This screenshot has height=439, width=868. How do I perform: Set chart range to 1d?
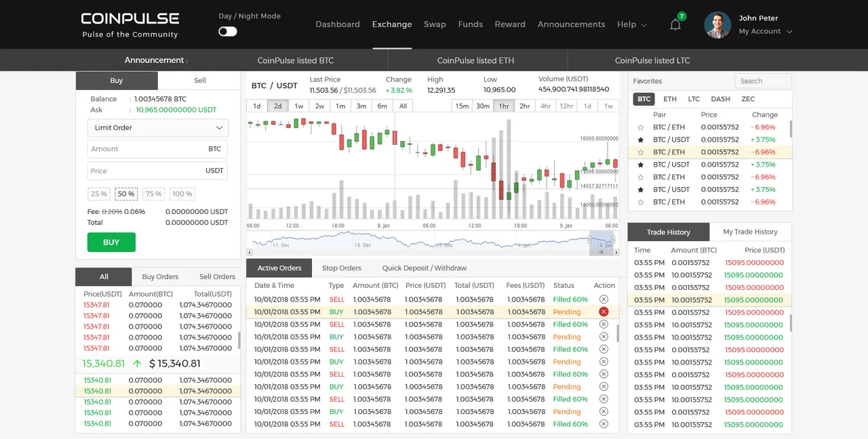pyautogui.click(x=257, y=106)
